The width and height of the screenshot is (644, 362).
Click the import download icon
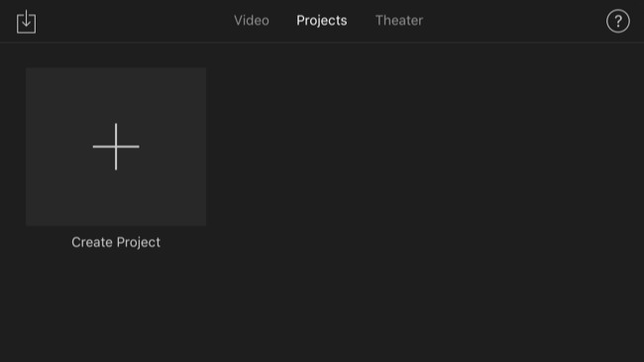(x=27, y=22)
